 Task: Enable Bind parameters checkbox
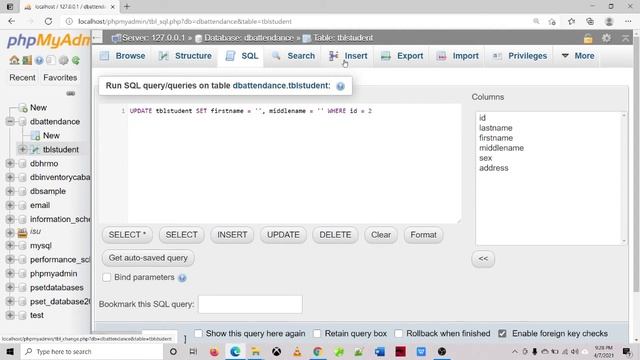(x=107, y=278)
